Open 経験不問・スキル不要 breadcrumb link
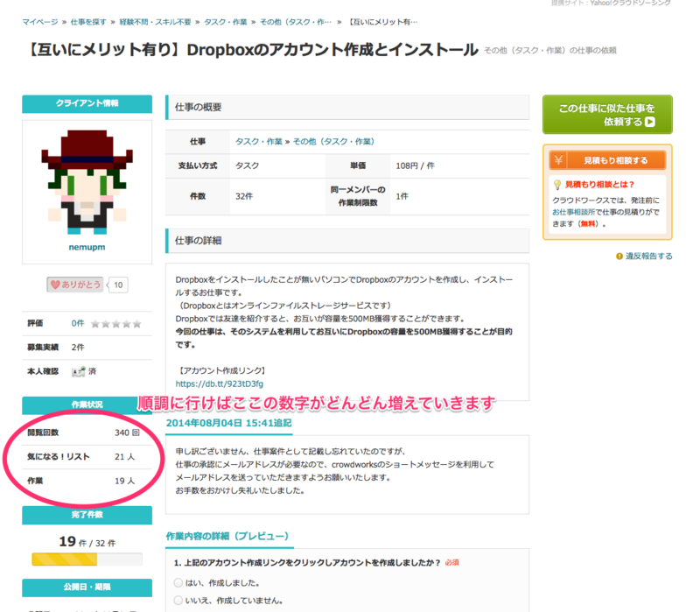The height and width of the screenshot is (612, 700). [156, 22]
